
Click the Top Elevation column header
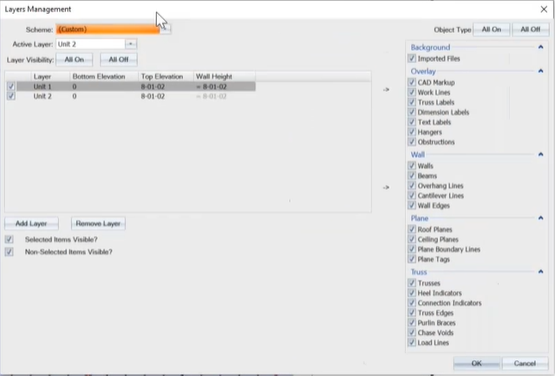pos(166,76)
